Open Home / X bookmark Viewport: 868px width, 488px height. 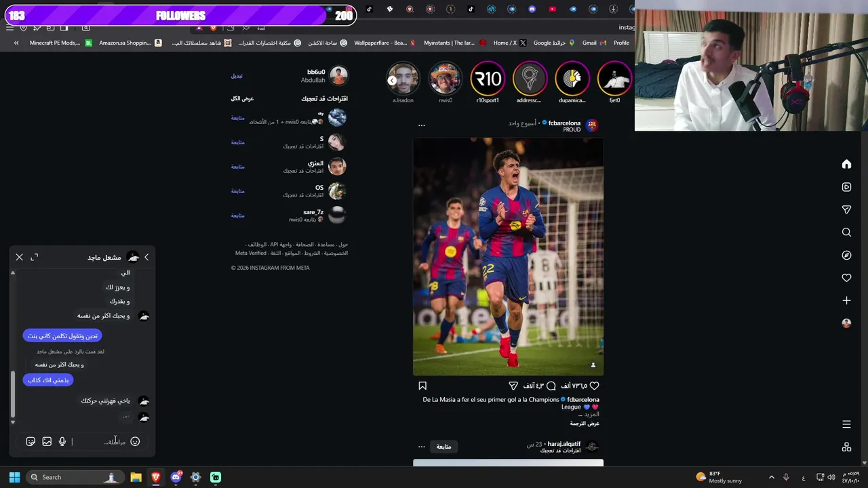(510, 43)
